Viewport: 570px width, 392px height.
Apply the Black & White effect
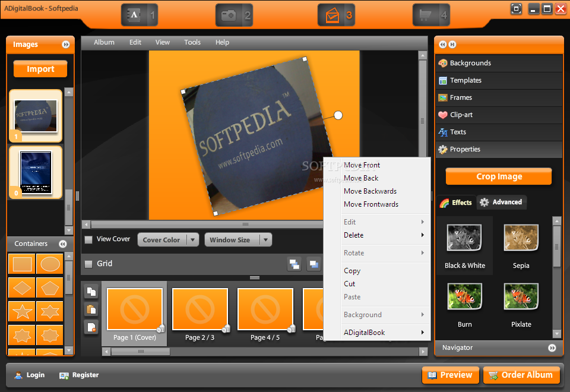pos(464,246)
